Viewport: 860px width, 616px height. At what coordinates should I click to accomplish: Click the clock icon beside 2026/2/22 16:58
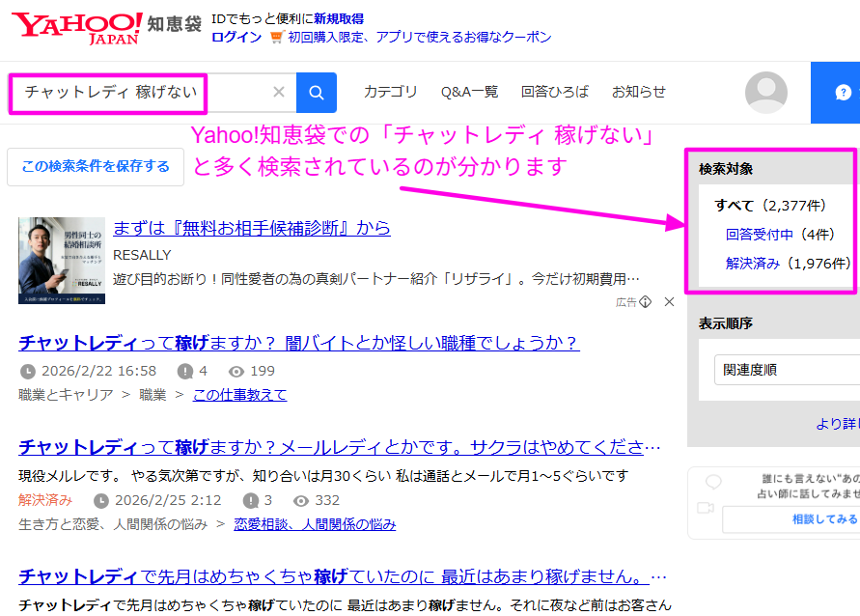[x=27, y=372]
